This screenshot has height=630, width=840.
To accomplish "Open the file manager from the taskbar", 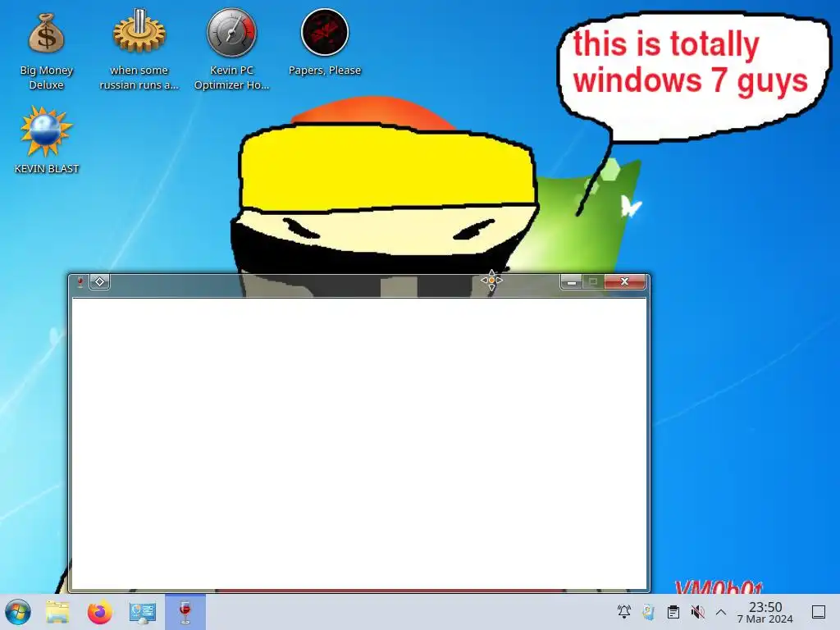I will [x=57, y=612].
